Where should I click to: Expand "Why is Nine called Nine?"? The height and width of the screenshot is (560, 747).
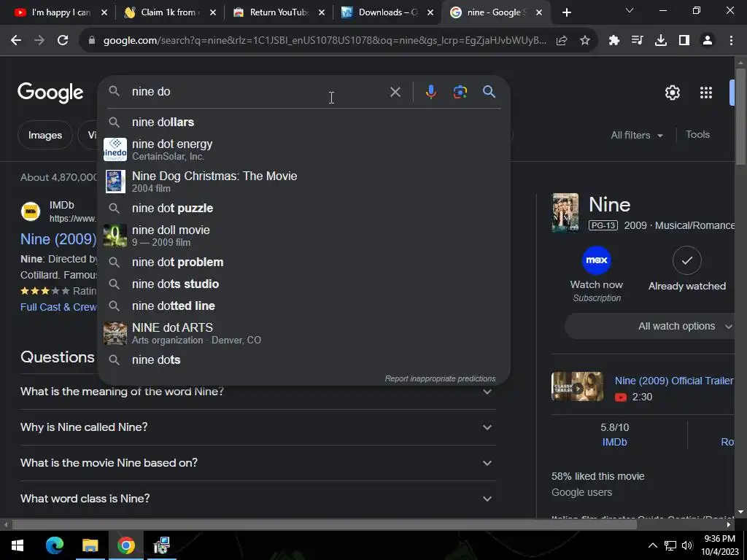tap(258, 427)
